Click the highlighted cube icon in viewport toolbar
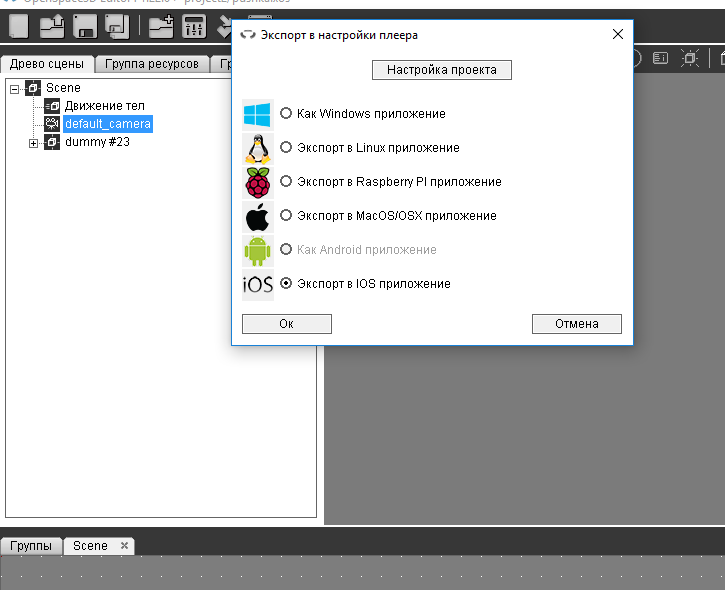 tap(689, 58)
